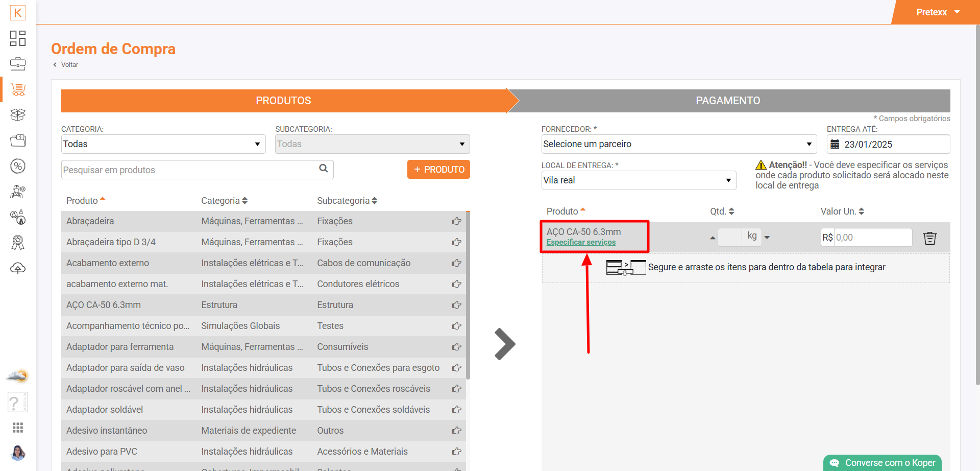Screen dimensions: 980x471
Task: Expand the Categoria dropdown
Action: [x=163, y=144]
